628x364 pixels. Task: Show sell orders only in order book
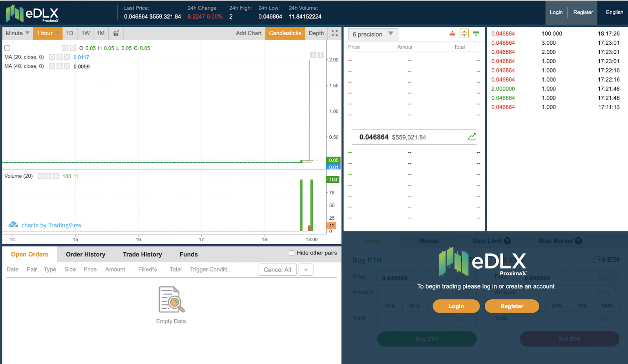point(452,34)
